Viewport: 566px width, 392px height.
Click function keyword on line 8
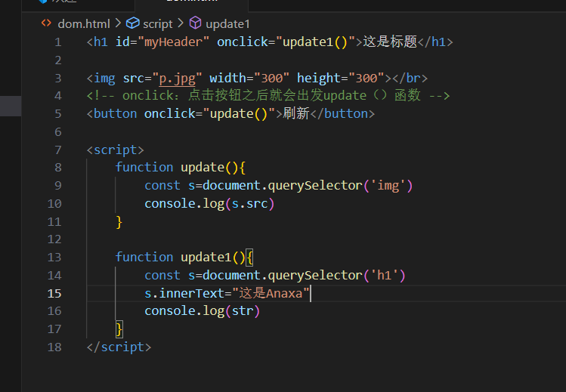144,168
